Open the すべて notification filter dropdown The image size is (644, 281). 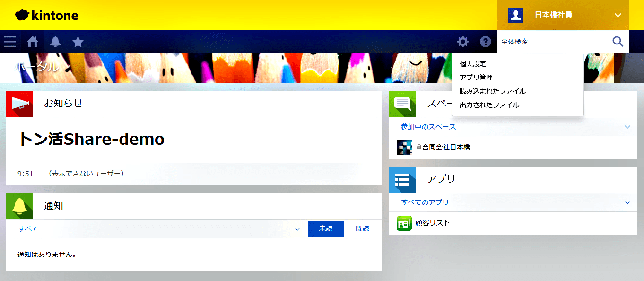point(297,229)
